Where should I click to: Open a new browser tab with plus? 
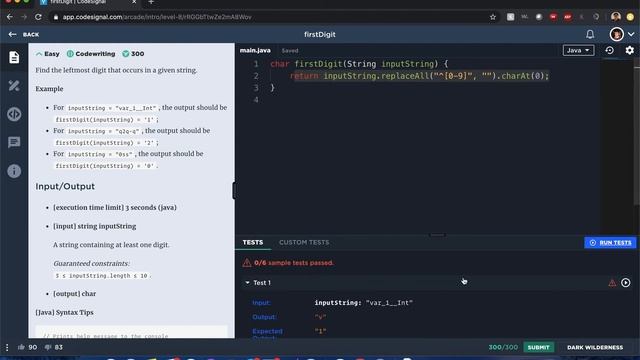point(151,2)
